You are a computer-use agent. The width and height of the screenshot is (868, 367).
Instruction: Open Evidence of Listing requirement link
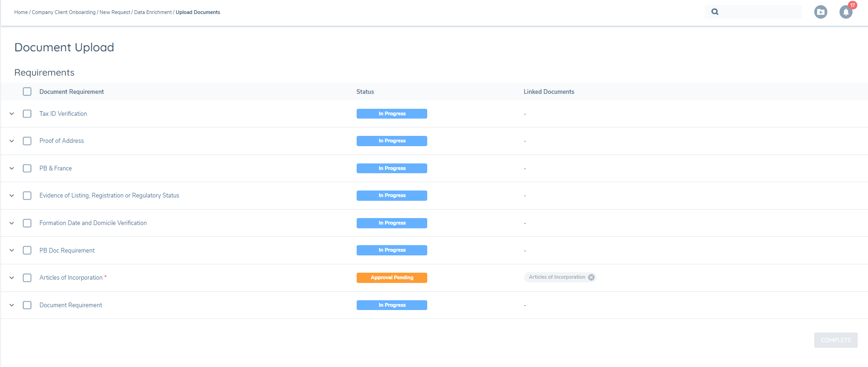click(109, 196)
